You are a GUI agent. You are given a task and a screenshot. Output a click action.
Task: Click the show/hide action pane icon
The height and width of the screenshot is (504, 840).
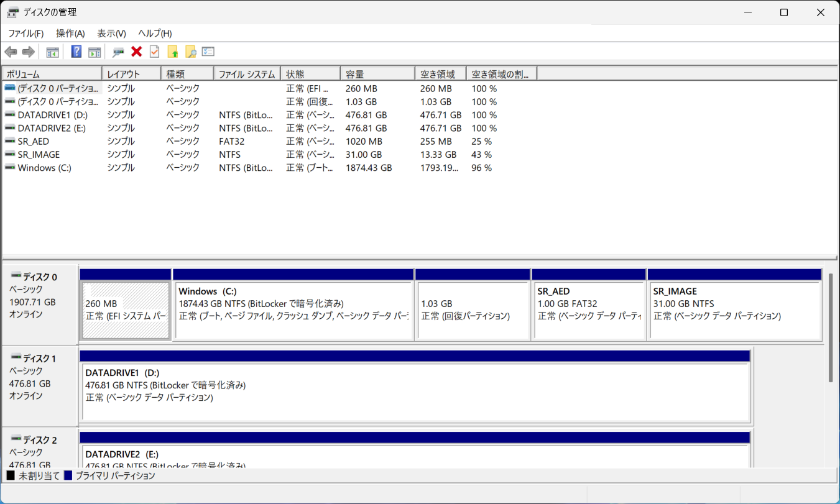pos(95,52)
